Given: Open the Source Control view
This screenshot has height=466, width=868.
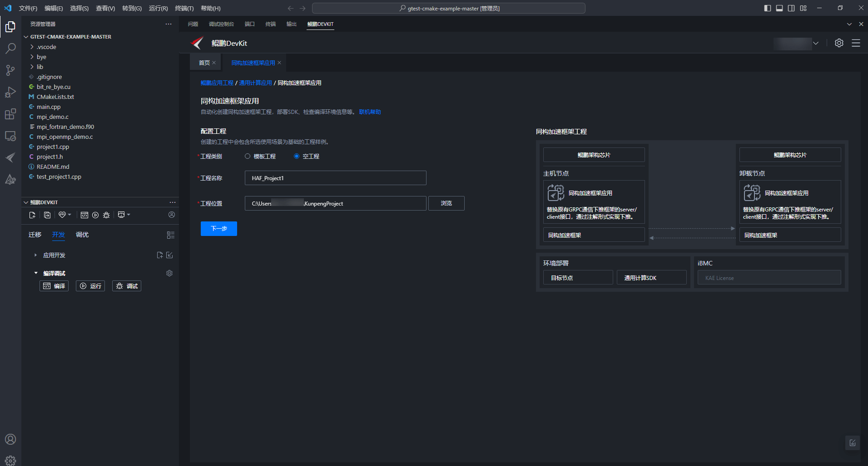Looking at the screenshot, I should 10,70.
